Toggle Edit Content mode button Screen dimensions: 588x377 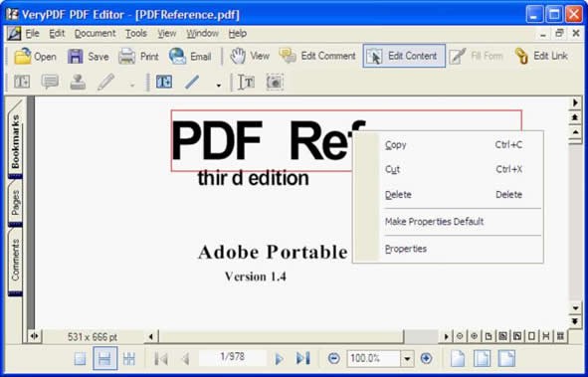[404, 56]
